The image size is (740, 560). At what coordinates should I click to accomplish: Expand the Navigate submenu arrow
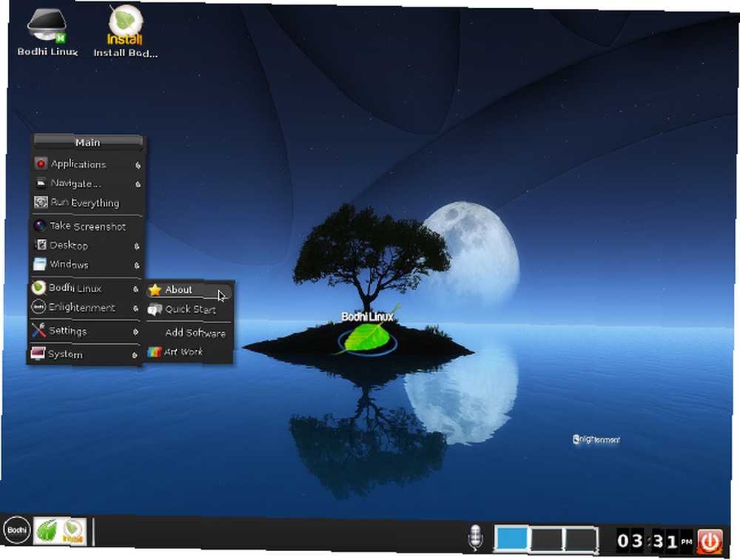pyautogui.click(x=138, y=184)
